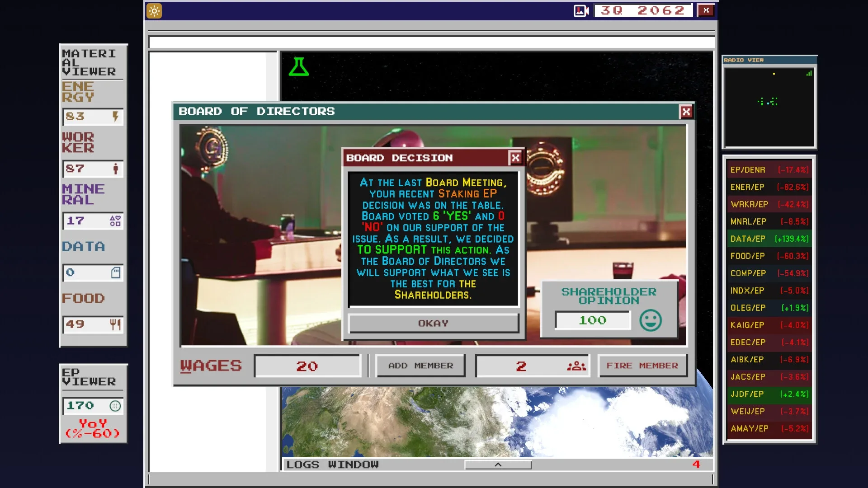Click the EP viewer coin icon

coord(115,406)
